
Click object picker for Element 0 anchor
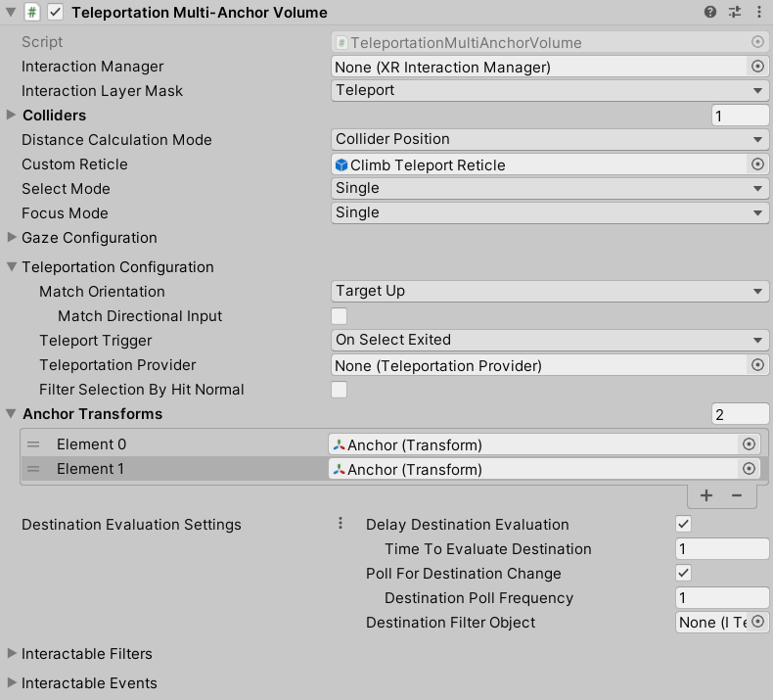750,444
